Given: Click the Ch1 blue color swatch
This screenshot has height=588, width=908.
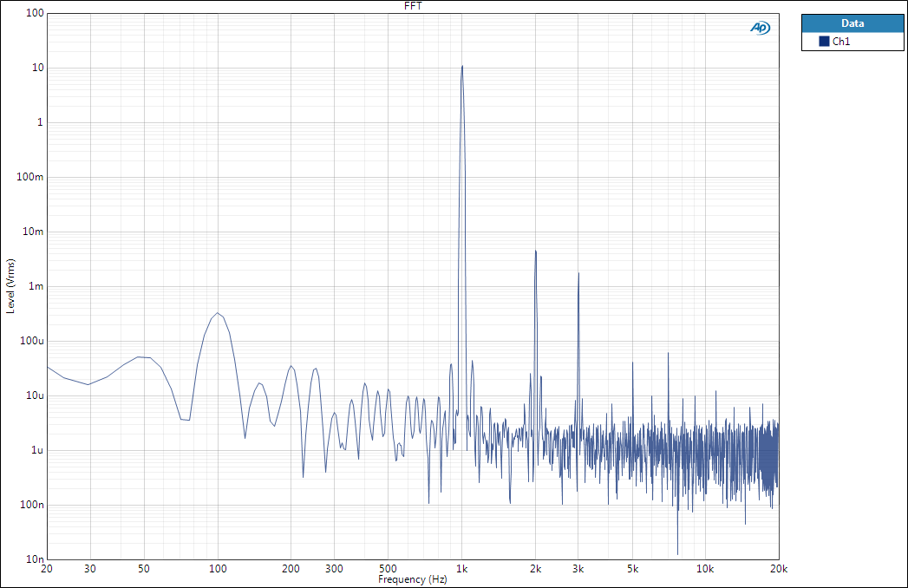Looking at the screenshot, I should tap(824, 42).
